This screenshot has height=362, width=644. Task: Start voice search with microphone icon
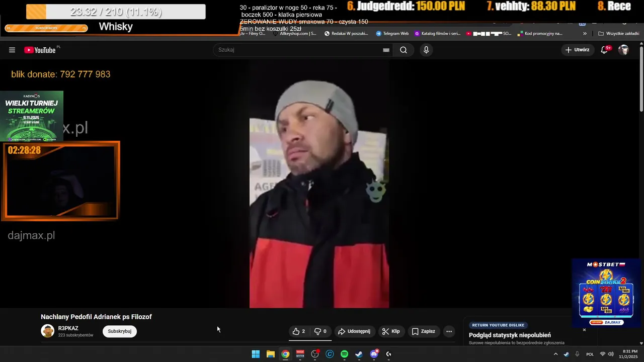pyautogui.click(x=426, y=50)
